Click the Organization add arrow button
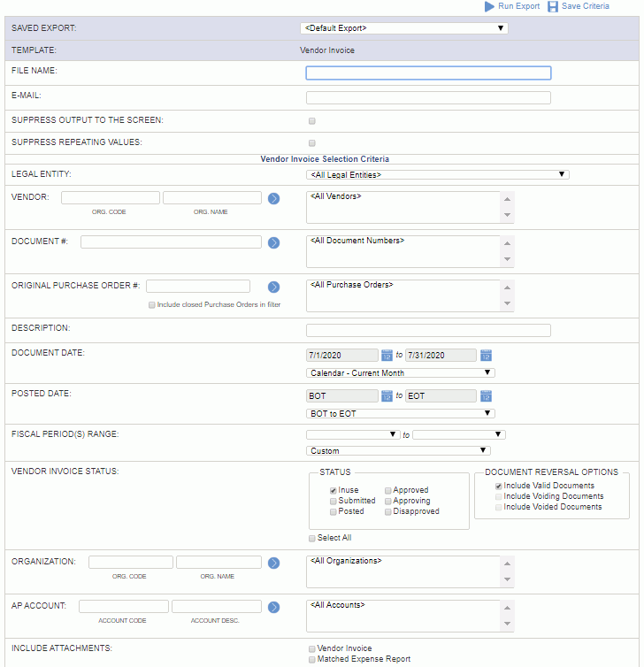Screen dimensions: 644x667 pos(274,563)
